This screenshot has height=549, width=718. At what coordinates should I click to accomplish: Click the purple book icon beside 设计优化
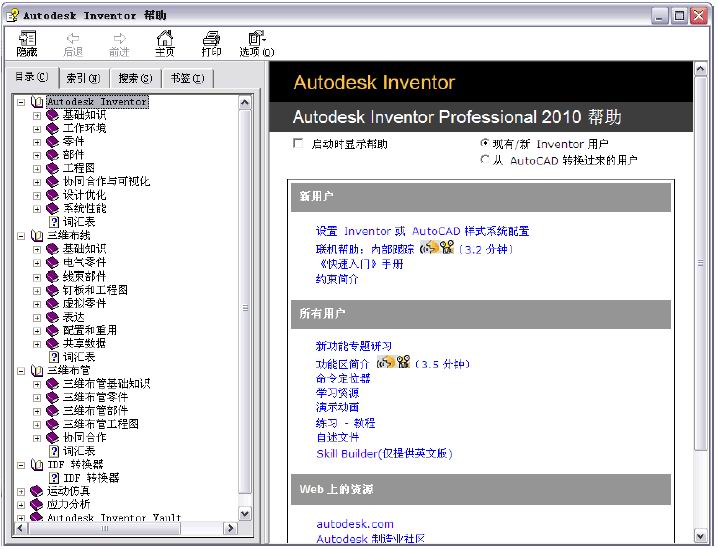[x=53, y=196]
